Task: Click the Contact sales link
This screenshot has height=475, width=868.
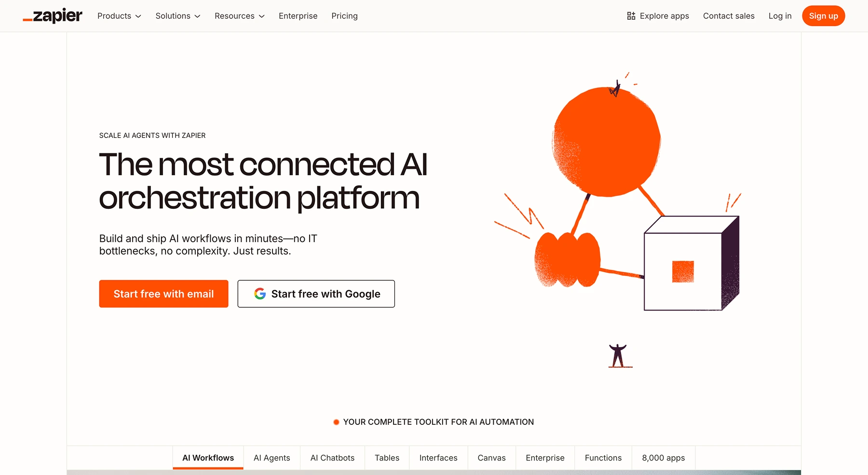Action: coord(729,16)
